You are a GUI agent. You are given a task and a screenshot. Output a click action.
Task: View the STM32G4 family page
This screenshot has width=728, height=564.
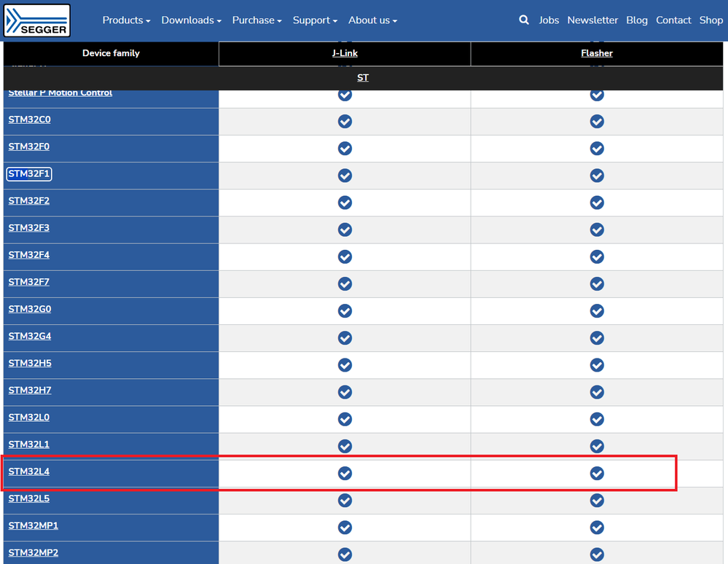30,336
